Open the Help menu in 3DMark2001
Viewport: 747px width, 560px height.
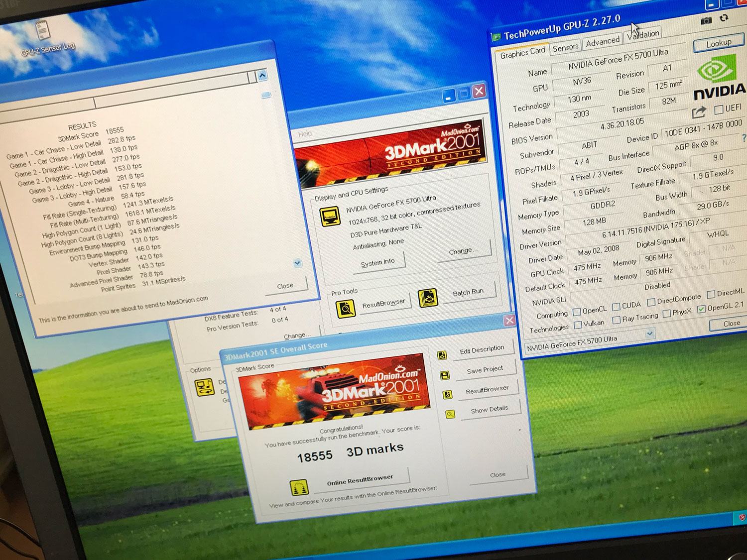point(305,133)
